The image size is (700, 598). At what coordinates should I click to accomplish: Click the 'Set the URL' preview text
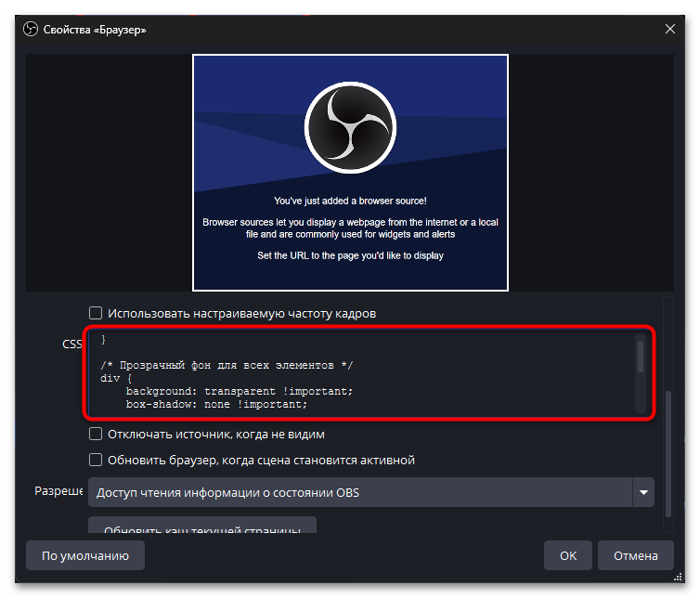[x=350, y=255]
